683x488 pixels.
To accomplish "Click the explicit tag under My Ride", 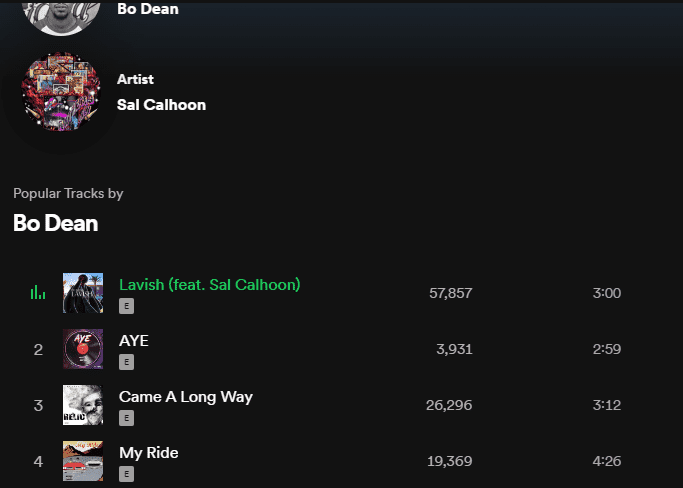I will pos(126,474).
